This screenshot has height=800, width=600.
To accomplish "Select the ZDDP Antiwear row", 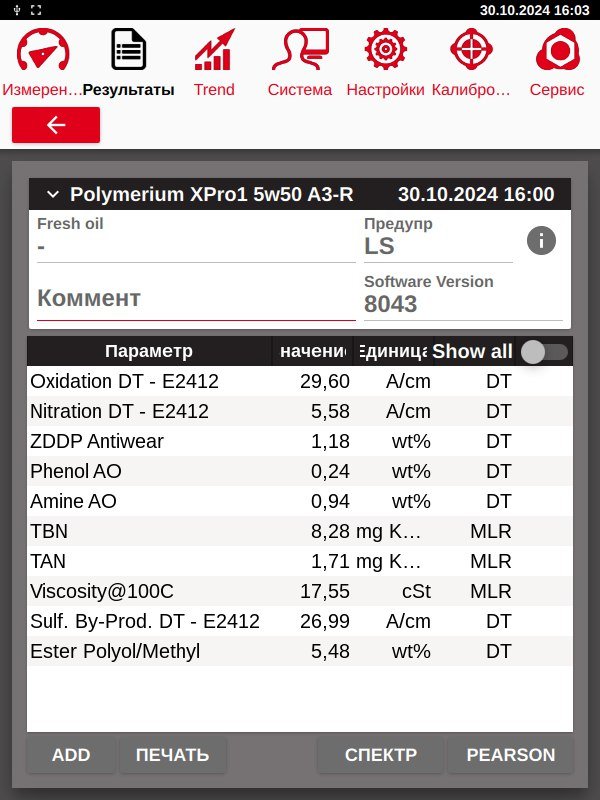I will click(x=300, y=441).
